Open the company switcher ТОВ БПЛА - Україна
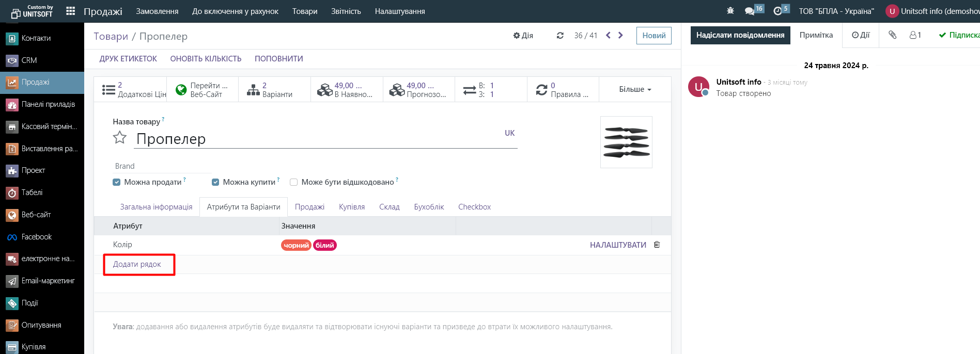 click(836, 11)
